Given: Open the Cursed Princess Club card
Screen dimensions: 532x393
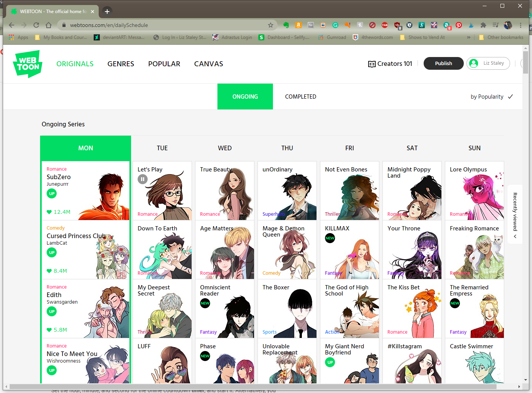Looking at the screenshot, I should 86,250.
